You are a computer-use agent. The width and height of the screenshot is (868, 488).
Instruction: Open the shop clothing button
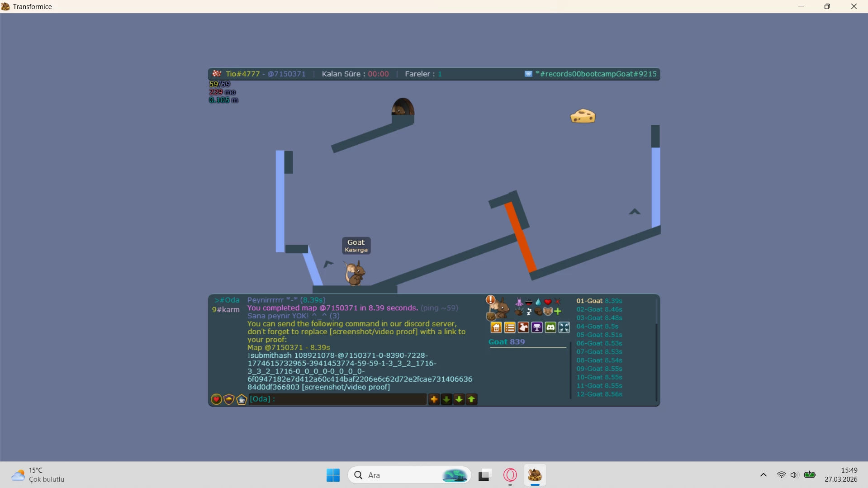(x=523, y=327)
